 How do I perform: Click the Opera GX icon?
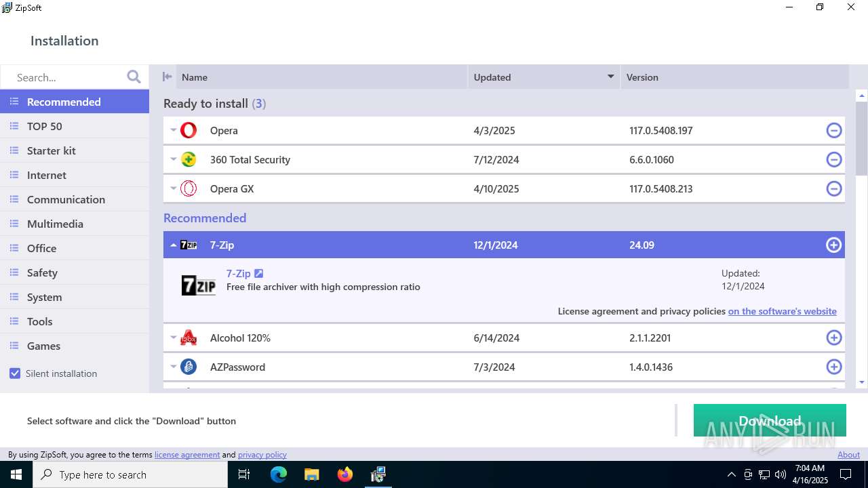click(x=189, y=188)
